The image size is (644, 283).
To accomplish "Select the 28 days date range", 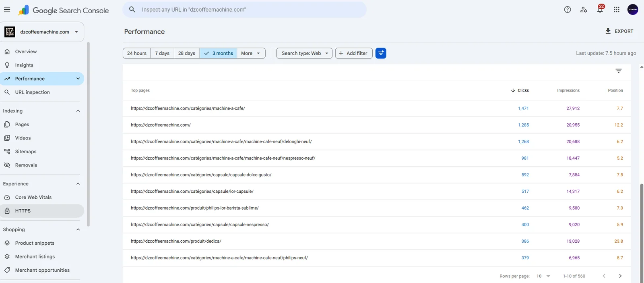I will (187, 53).
